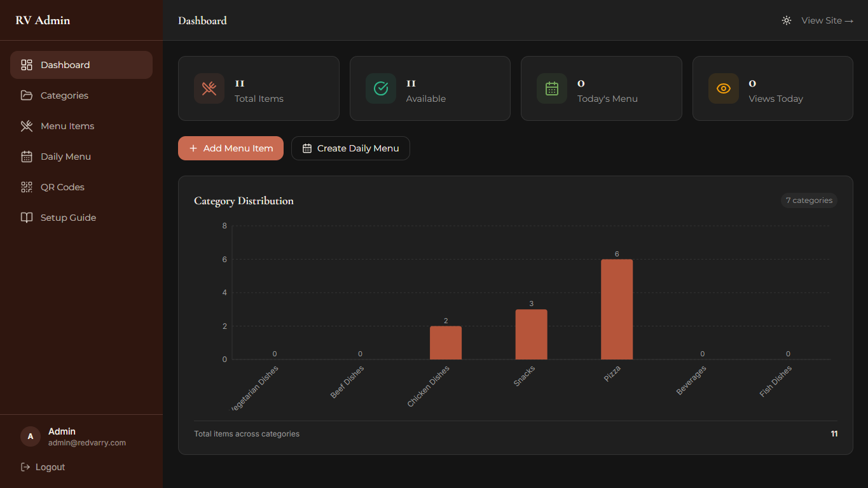Click Create Daily Menu button
Image resolution: width=868 pixels, height=488 pixels.
click(350, 148)
